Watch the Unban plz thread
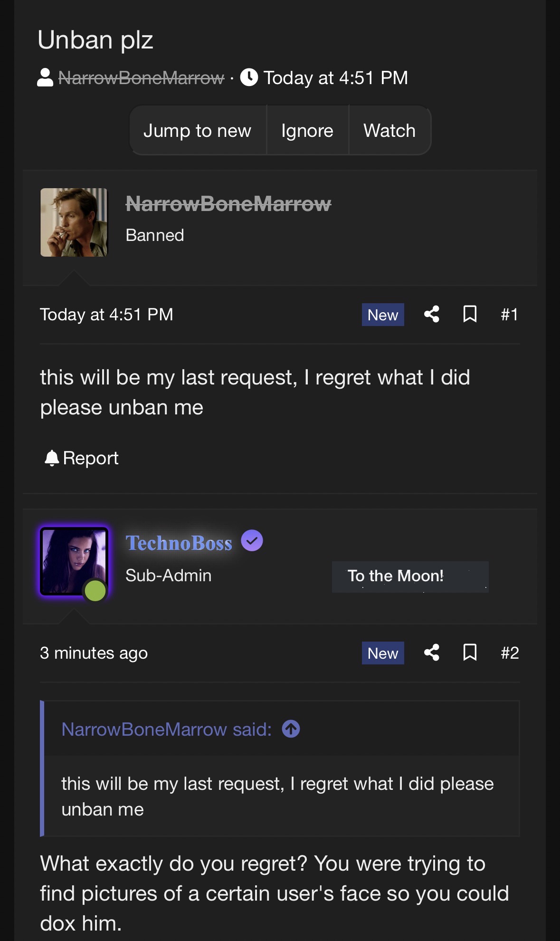 pyautogui.click(x=389, y=131)
